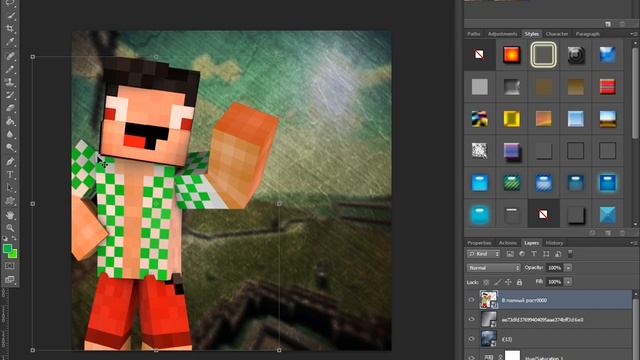The width and height of the screenshot is (640, 360).
Task: Switch to the Paragraph tab
Action: [587, 34]
